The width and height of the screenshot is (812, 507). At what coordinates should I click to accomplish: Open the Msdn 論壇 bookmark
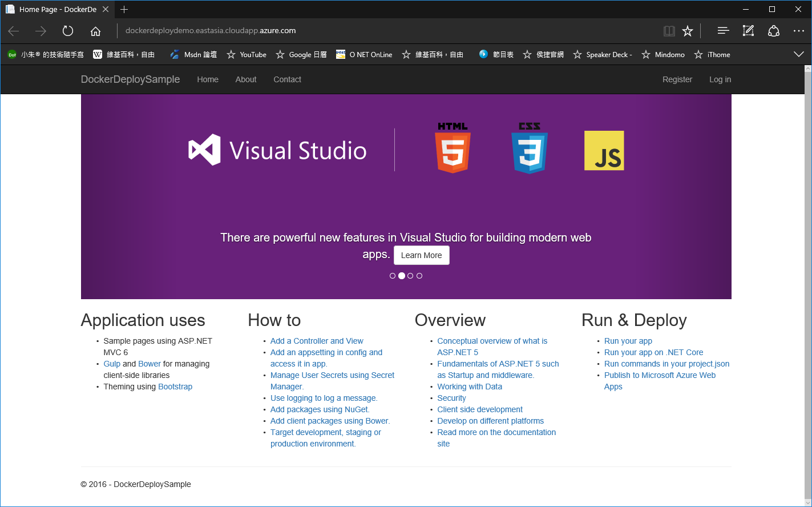coord(193,55)
